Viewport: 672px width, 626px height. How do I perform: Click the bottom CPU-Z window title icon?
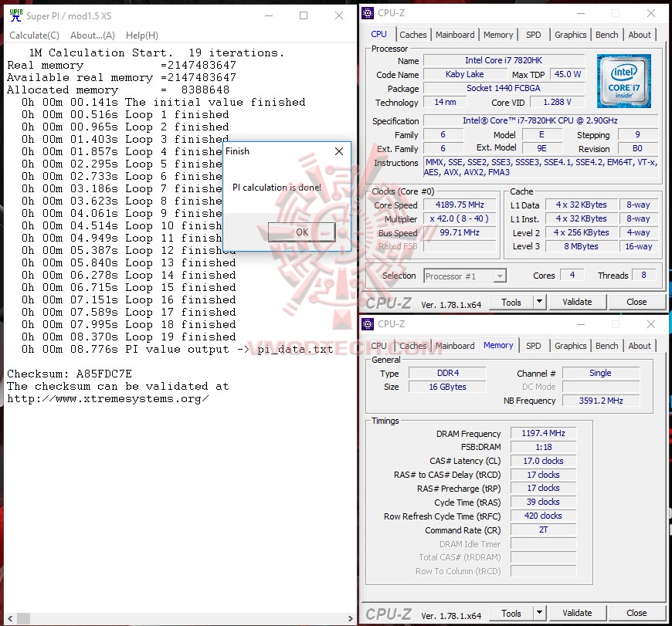368,324
